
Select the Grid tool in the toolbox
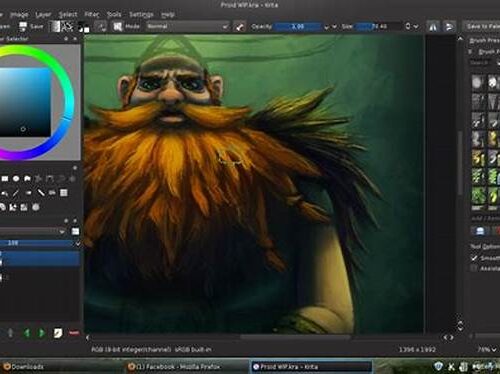(63, 193)
